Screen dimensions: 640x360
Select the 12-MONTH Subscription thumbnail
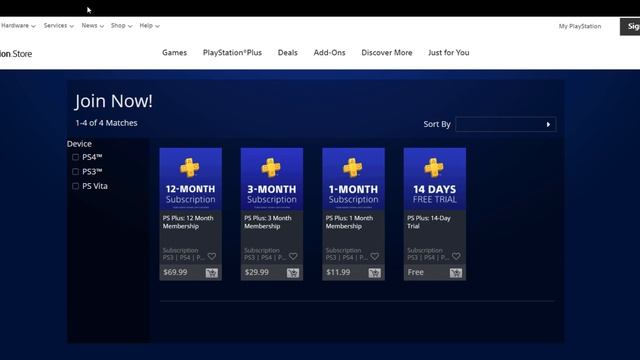191,179
